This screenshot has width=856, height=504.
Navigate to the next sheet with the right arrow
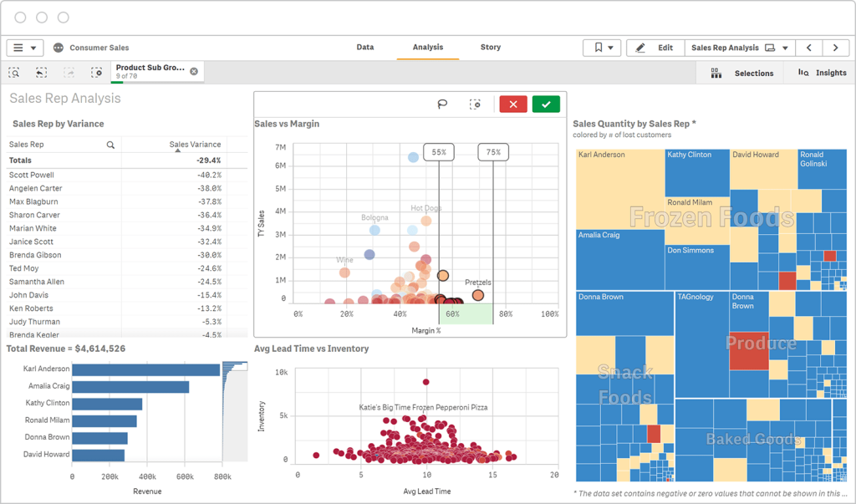[835, 48]
